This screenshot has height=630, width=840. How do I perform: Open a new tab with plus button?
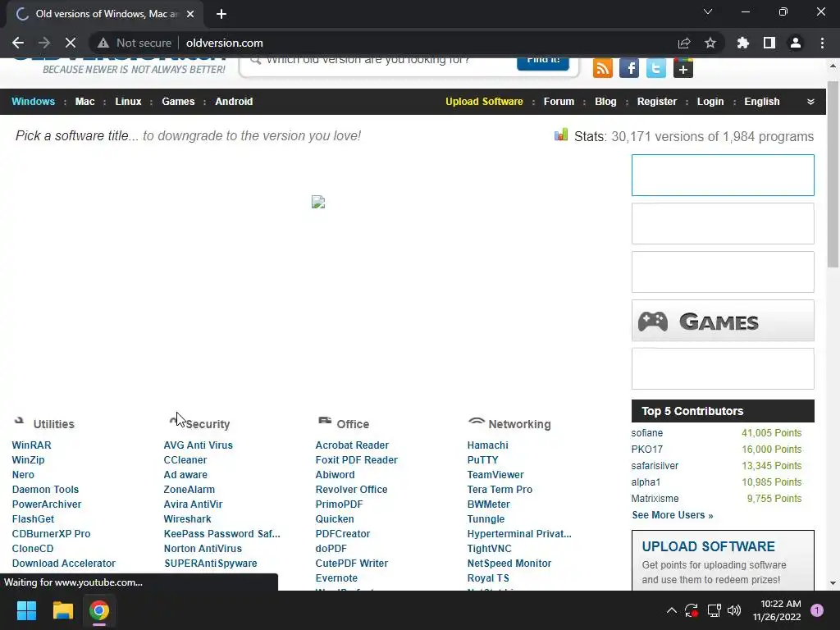221,14
